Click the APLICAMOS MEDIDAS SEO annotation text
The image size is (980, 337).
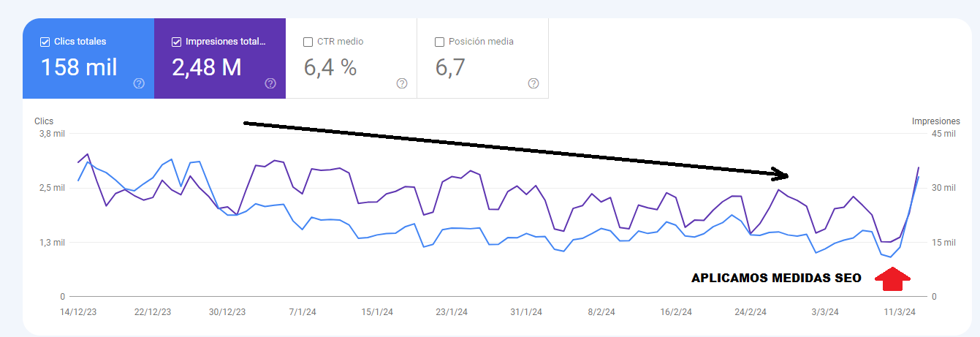[776, 279]
